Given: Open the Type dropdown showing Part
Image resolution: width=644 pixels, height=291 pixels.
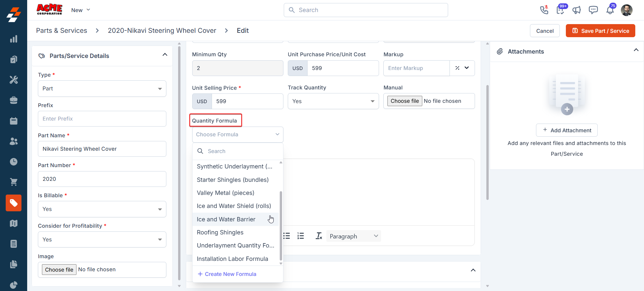Looking at the screenshot, I should [x=102, y=89].
